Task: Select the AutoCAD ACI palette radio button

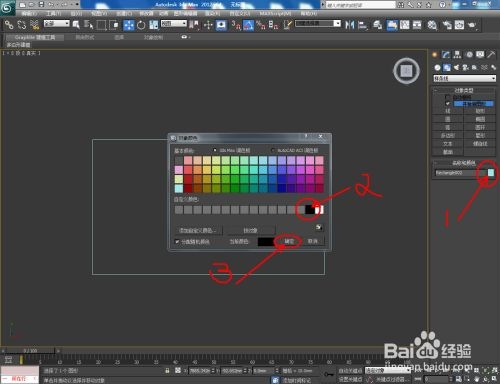Action: click(273, 150)
